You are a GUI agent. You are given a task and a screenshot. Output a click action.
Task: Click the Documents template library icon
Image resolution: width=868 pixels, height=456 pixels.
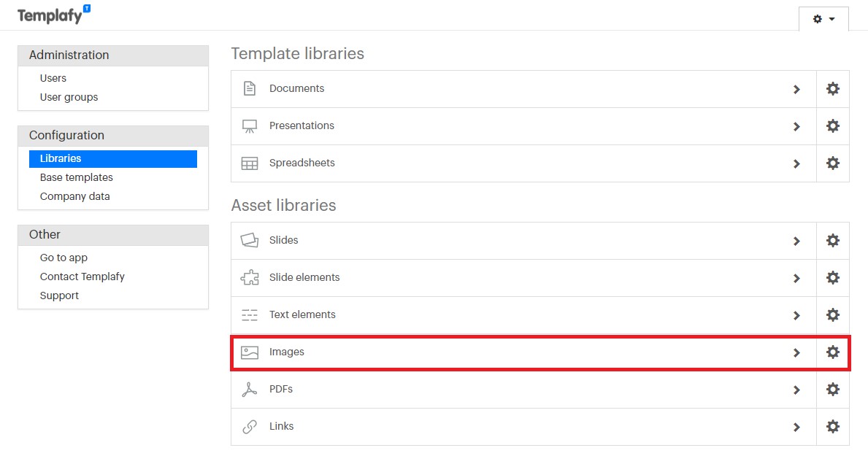pos(249,88)
